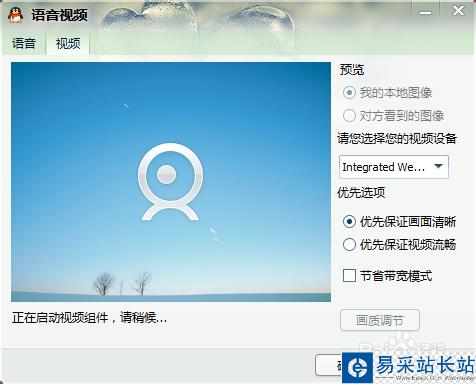Click the QQ penguin icon in title bar
Image resolution: width=476 pixels, height=384 pixels.
click(x=15, y=15)
